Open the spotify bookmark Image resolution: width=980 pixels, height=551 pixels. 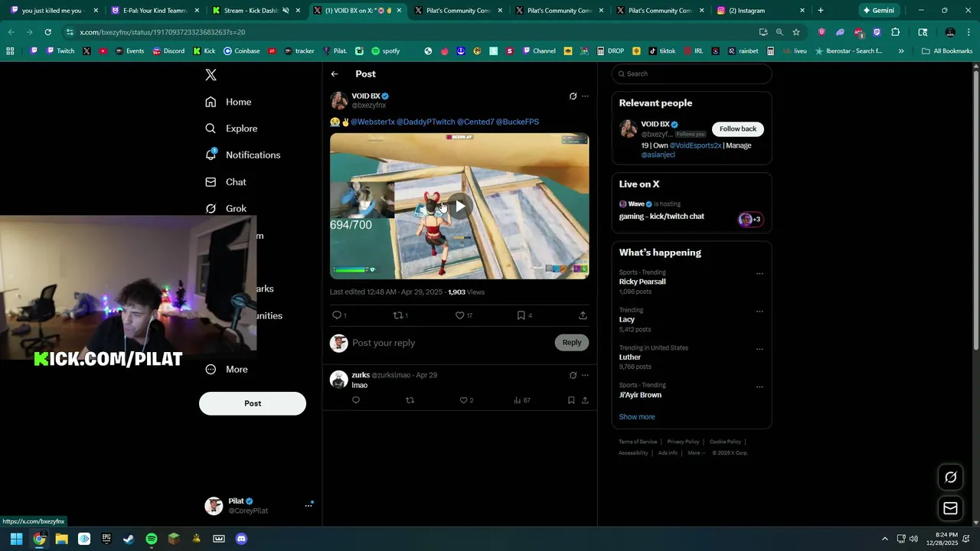point(385,51)
